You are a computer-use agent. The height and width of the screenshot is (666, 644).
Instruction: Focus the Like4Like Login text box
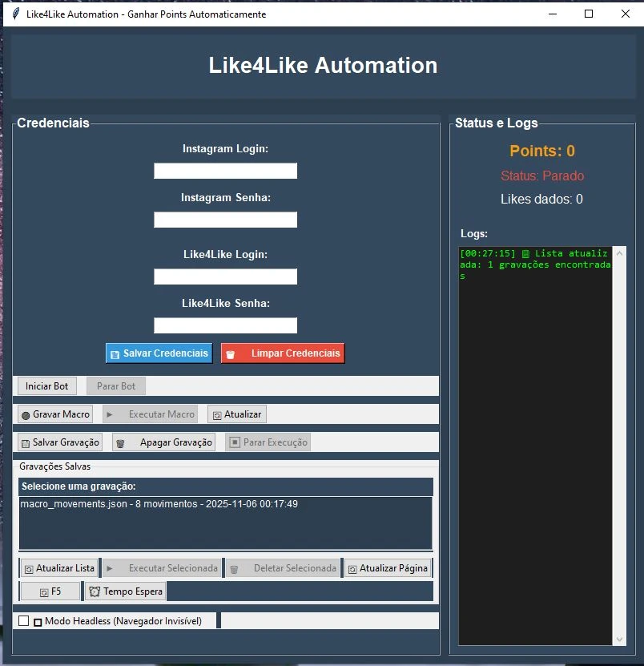coord(225,276)
